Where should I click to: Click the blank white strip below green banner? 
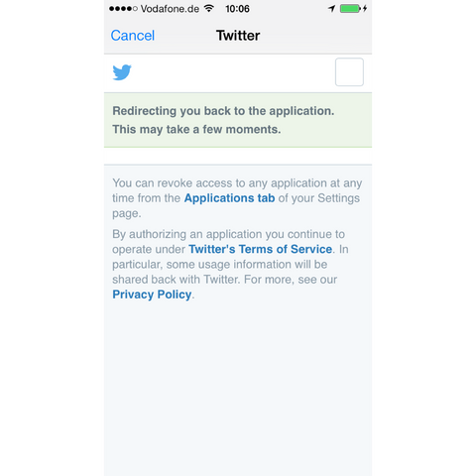point(238,156)
